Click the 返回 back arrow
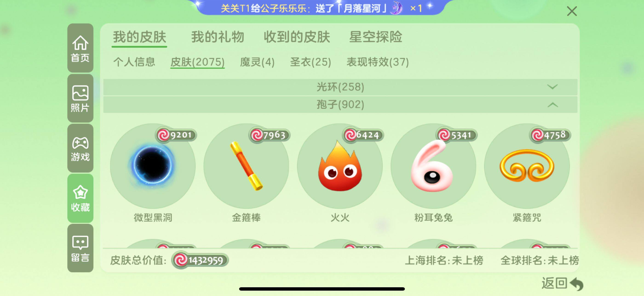Viewport: 644px width, 296px height. pos(562,284)
